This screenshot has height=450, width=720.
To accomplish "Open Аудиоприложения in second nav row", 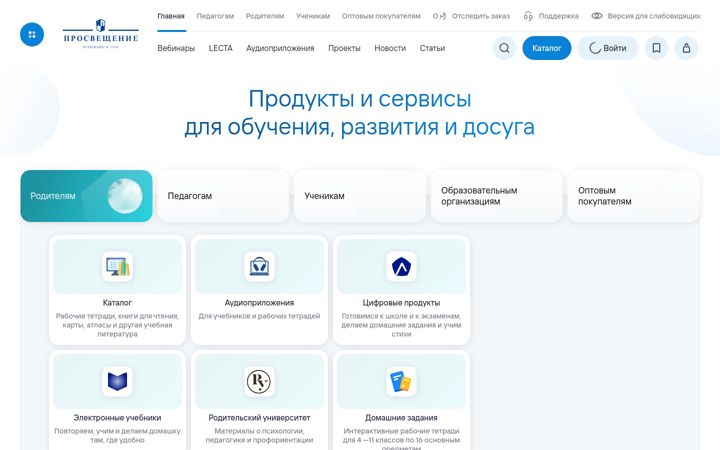I will 280,48.
